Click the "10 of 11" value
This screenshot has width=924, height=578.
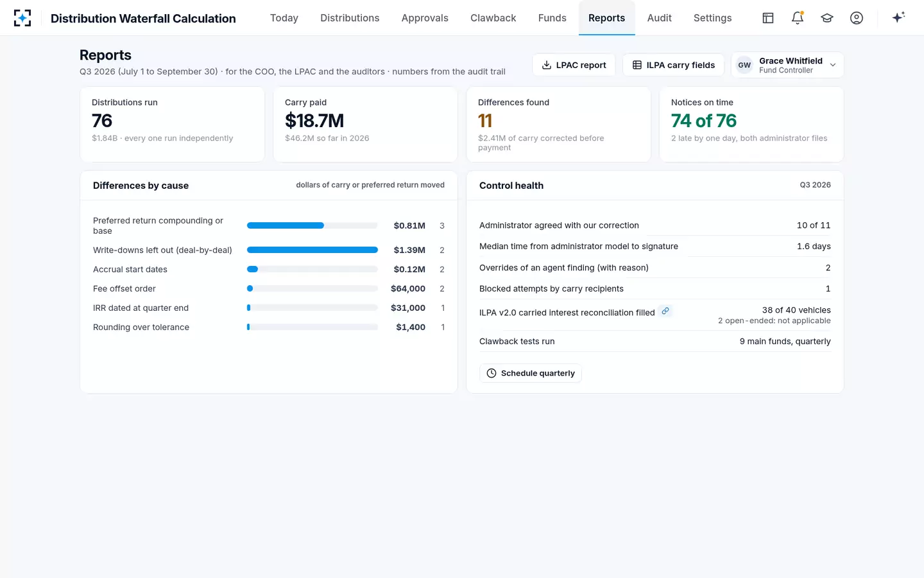tap(814, 225)
